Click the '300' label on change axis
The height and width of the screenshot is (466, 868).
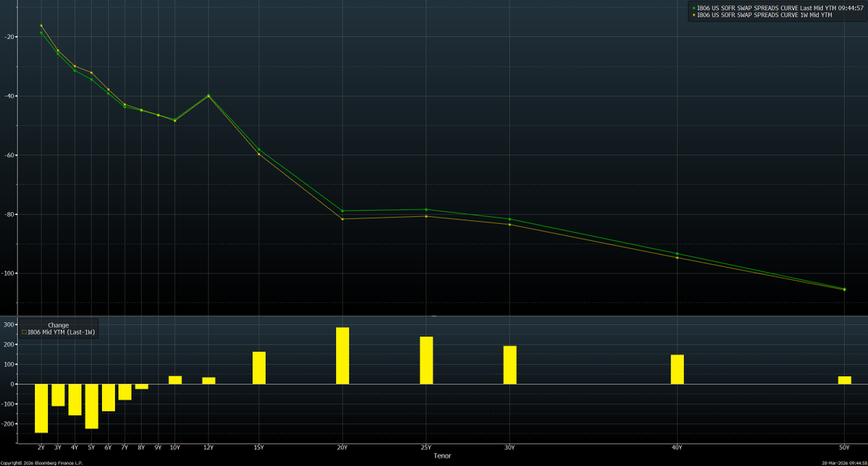[x=9, y=325]
